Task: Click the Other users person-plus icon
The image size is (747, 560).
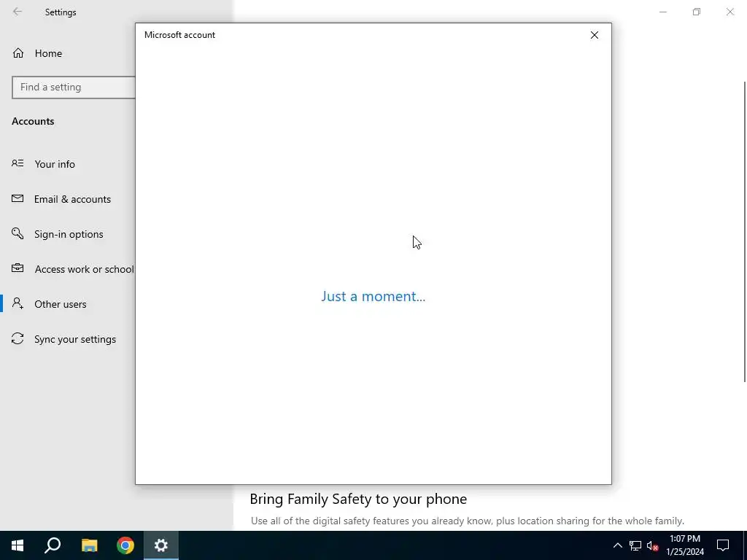Action: (x=18, y=303)
